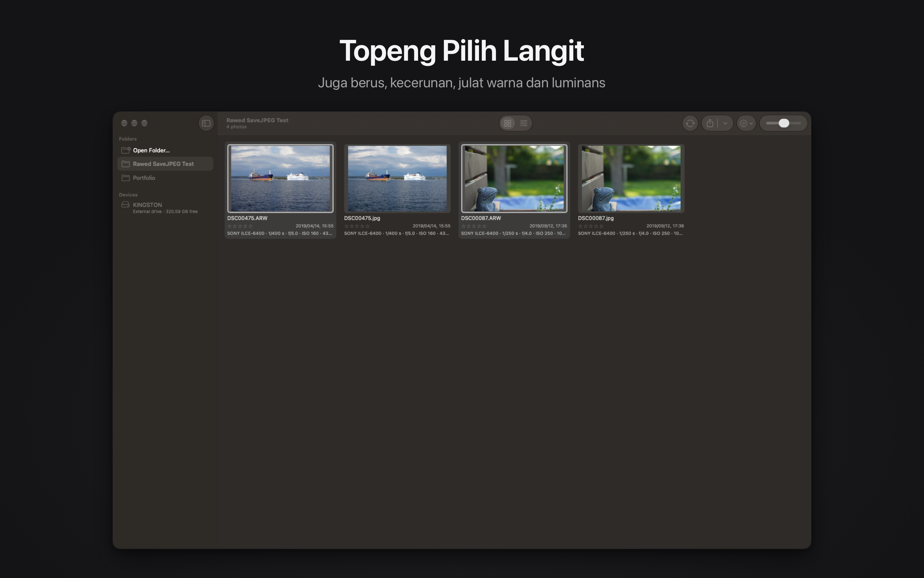
Task: Open the filter photos dropdown
Action: pyautogui.click(x=746, y=123)
